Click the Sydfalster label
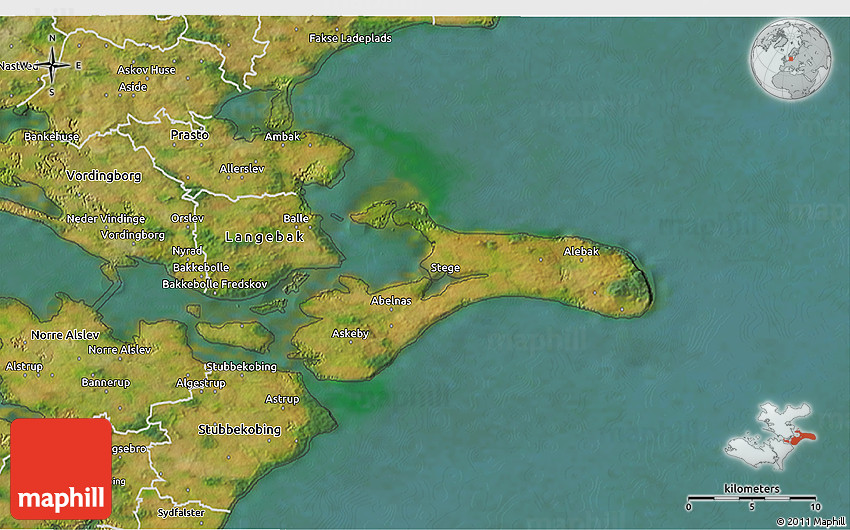 click(x=181, y=512)
